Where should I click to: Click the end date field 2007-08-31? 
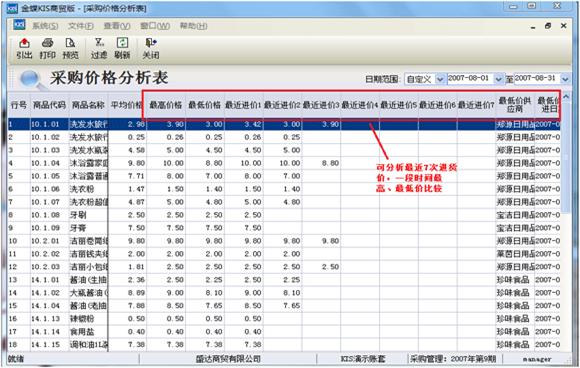pyautogui.click(x=537, y=79)
